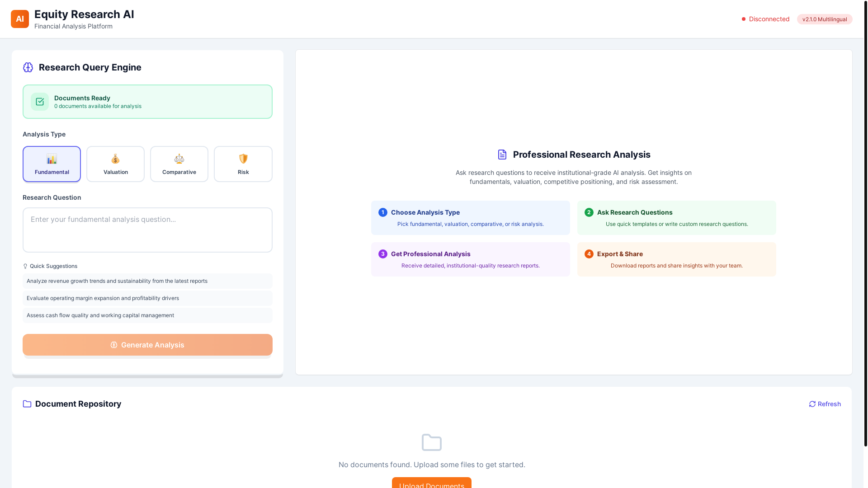Click the money bag icon on Valuation
This screenshot has width=868, height=488.
coord(115,159)
